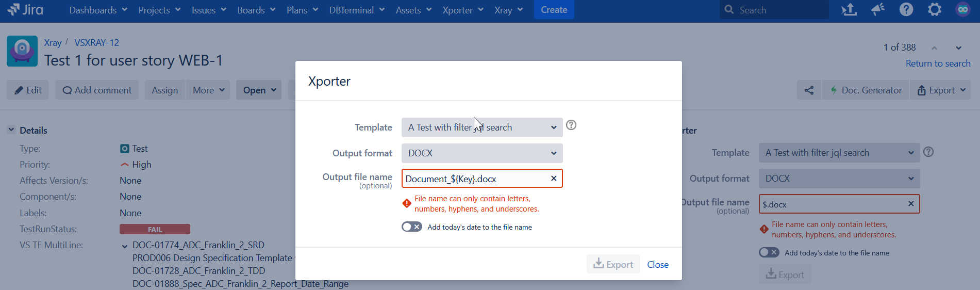This screenshot has height=290, width=980.
Task: Click the side panel Export button
Action: pyautogui.click(x=785, y=275)
